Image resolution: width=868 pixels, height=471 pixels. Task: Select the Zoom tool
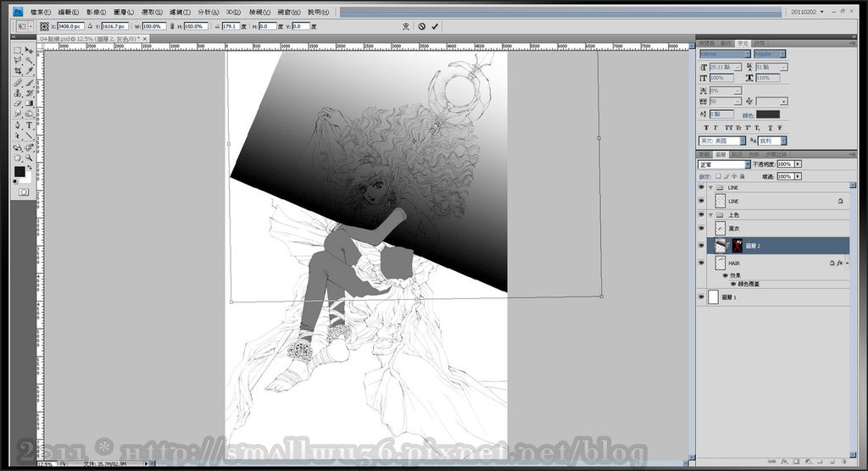pyautogui.click(x=29, y=158)
